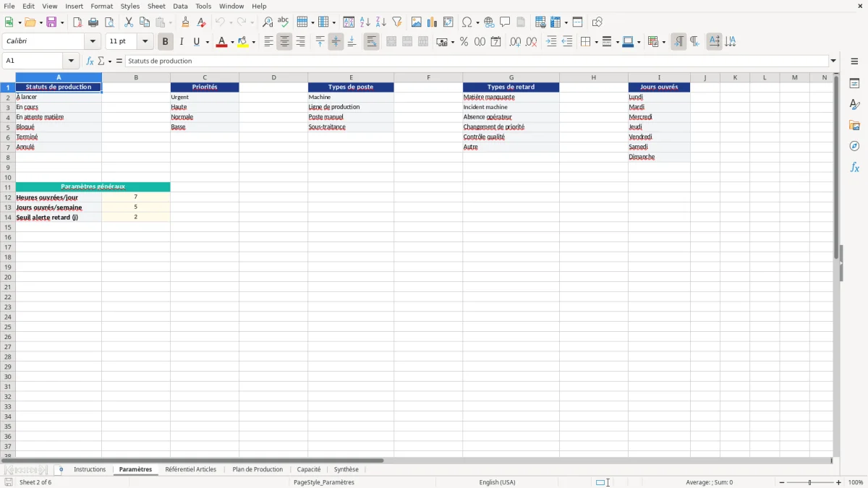
Task: Click the Export as PDF icon
Action: (x=77, y=22)
